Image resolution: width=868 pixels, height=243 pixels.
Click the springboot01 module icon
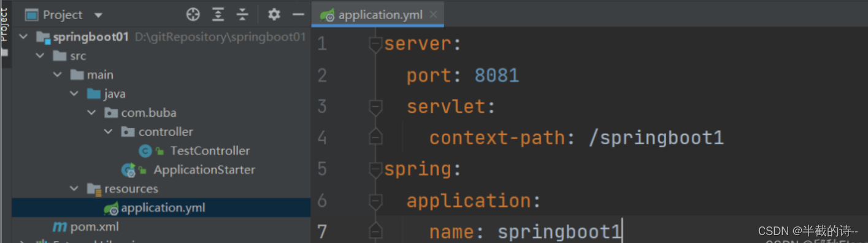pyautogui.click(x=43, y=37)
